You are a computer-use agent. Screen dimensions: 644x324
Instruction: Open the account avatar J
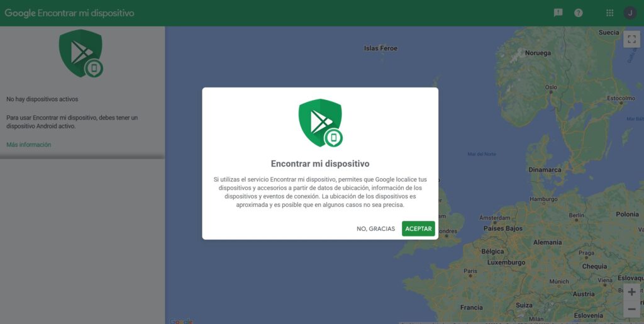(630, 13)
